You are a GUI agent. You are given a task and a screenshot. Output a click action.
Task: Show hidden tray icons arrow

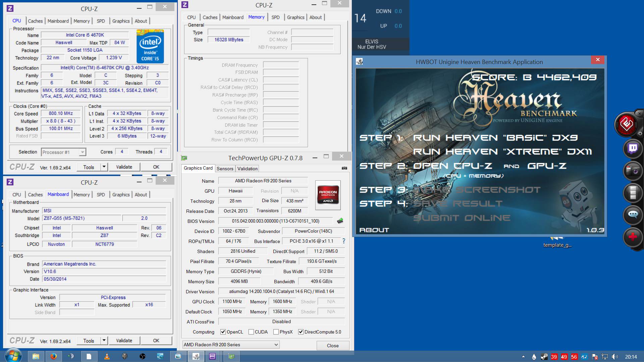tap(523, 357)
